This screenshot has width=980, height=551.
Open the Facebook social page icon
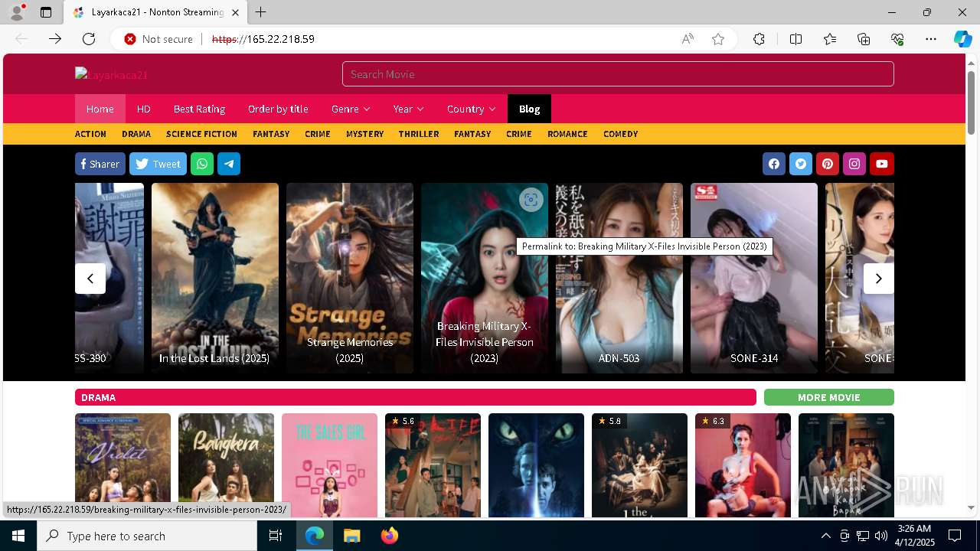(x=774, y=164)
